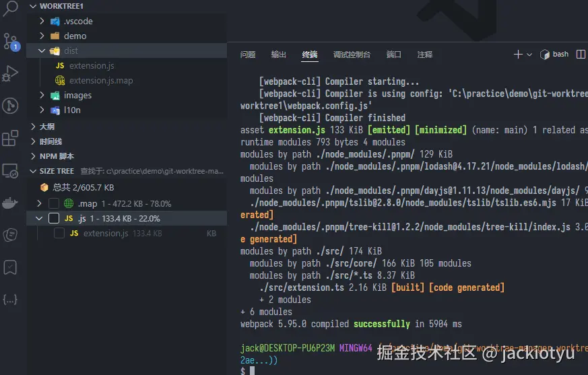Open the Extensions view
This screenshot has height=375, width=588.
click(10, 138)
